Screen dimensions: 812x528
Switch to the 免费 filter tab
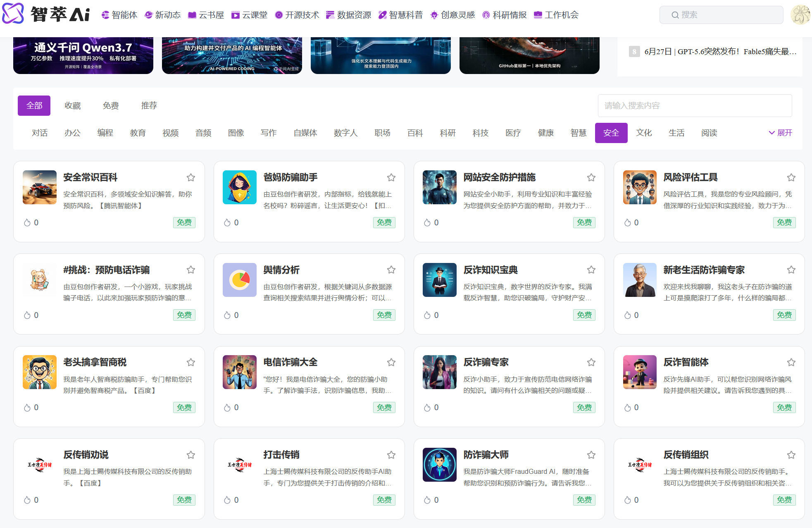coord(111,105)
